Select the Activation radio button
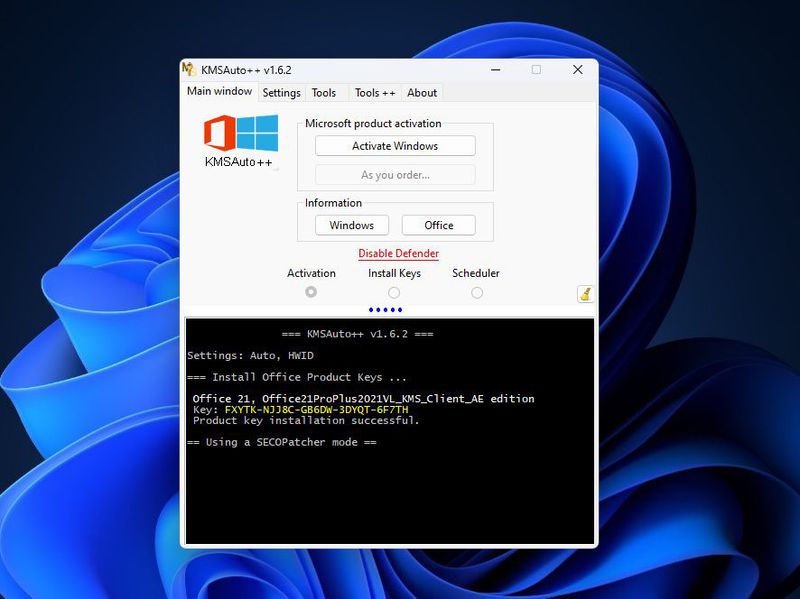Image resolution: width=800 pixels, height=599 pixels. (x=310, y=290)
